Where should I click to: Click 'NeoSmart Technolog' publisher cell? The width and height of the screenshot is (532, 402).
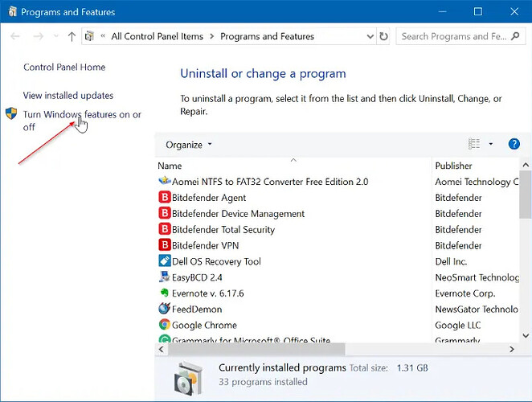click(477, 277)
